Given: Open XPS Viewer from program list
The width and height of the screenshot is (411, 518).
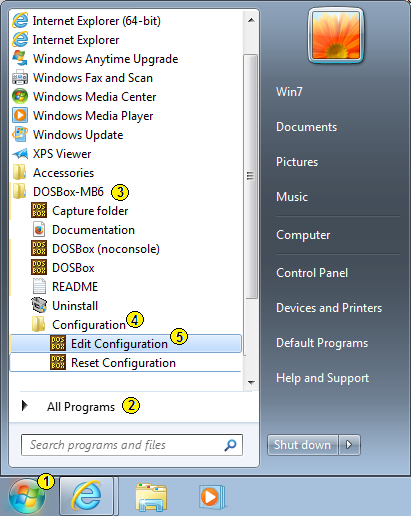Looking at the screenshot, I should tap(126, 154).
